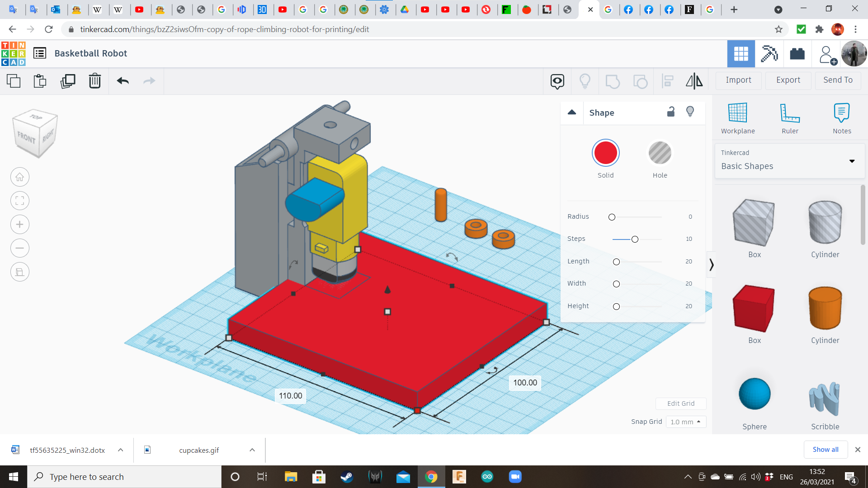This screenshot has height=488, width=868.
Task: Click the Fit all in view icon
Action: 20,201
